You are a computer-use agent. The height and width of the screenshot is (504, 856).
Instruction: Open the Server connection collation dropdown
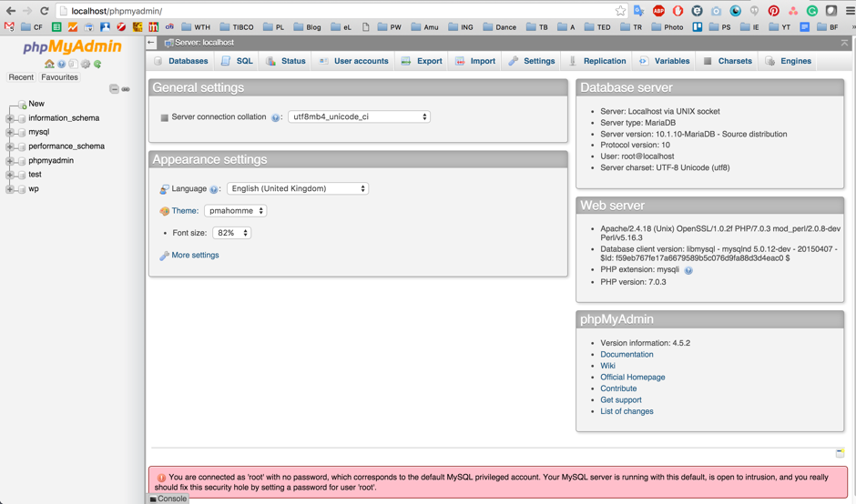[x=359, y=116]
